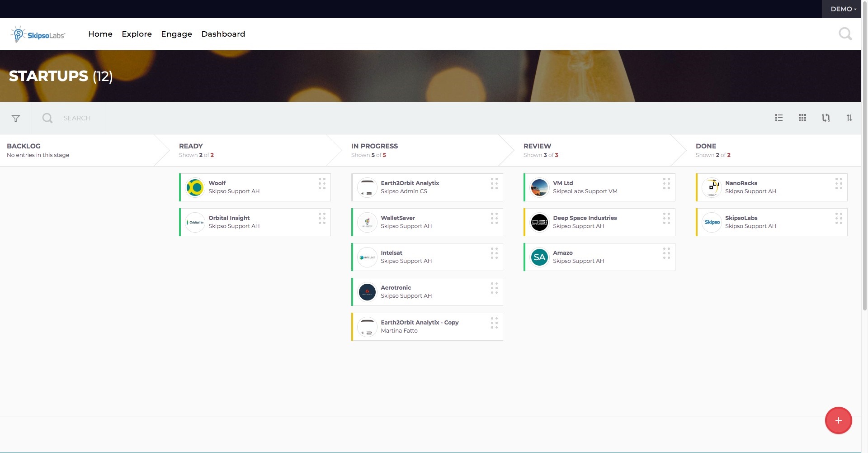Click drag handle on Deep Space Industries card
The width and height of the screenshot is (868, 453).
point(666,218)
